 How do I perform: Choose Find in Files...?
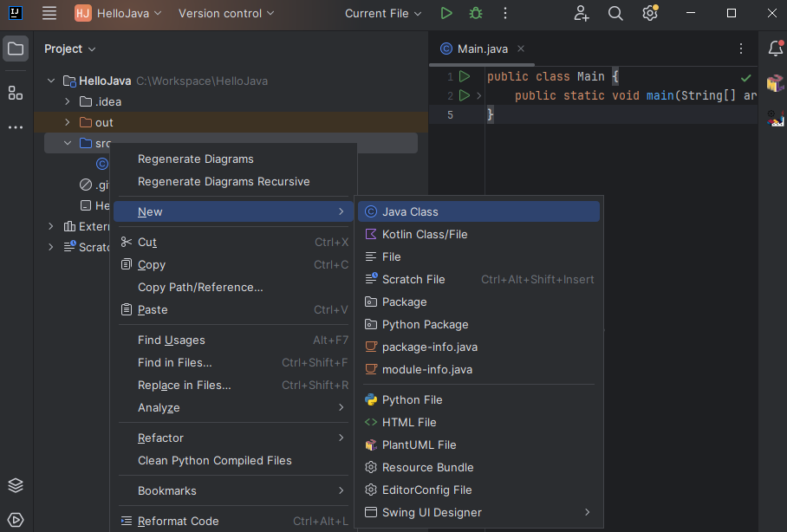[233, 363]
